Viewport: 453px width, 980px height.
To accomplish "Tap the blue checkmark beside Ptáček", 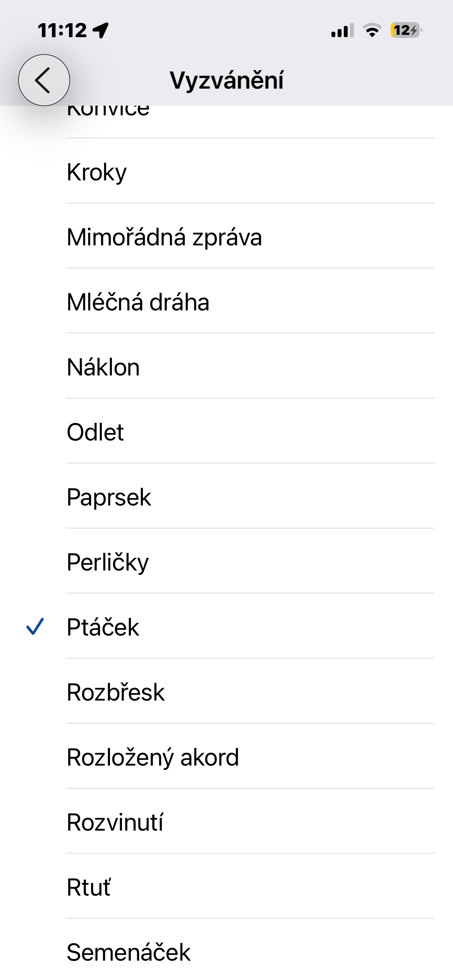I will point(35,626).
